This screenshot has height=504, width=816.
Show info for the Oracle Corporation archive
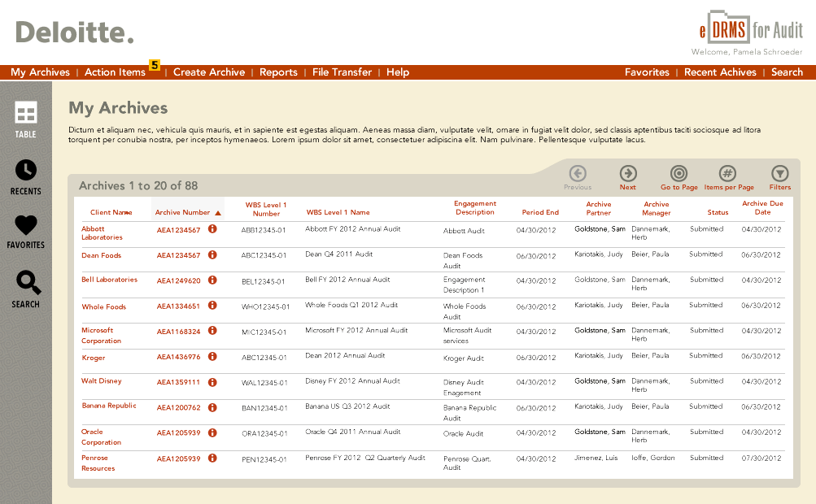pyautogui.click(x=212, y=432)
